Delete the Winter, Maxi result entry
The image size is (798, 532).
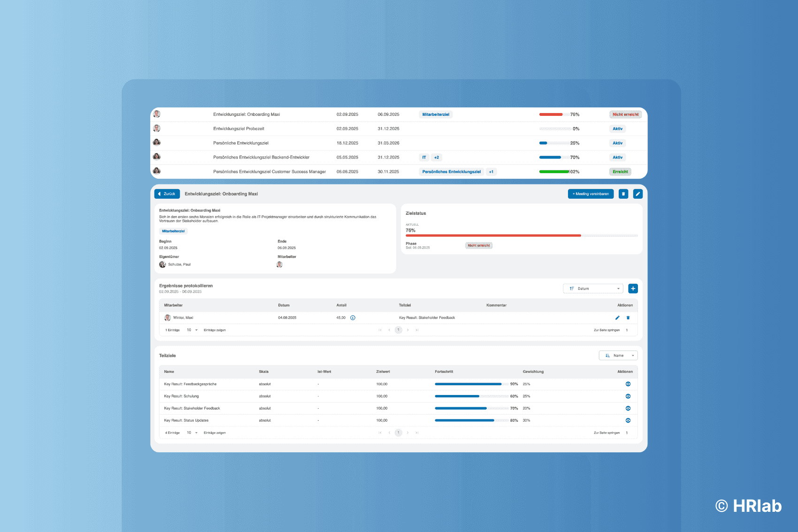pos(628,318)
